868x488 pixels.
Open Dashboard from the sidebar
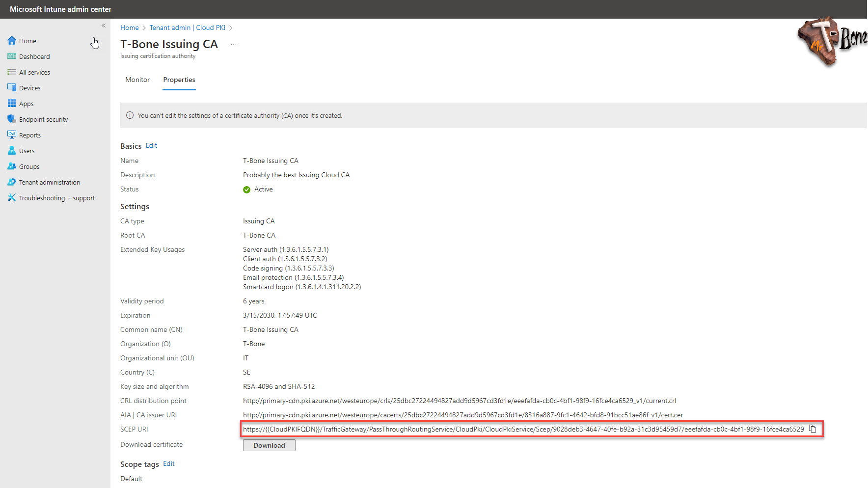[34, 56]
